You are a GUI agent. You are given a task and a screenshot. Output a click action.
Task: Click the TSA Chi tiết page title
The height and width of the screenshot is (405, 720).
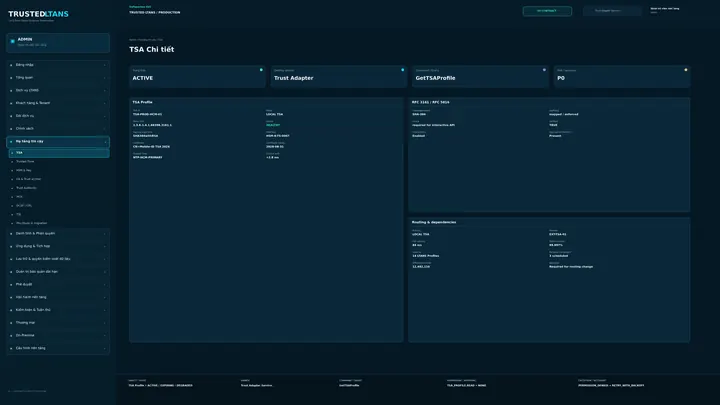click(152, 50)
